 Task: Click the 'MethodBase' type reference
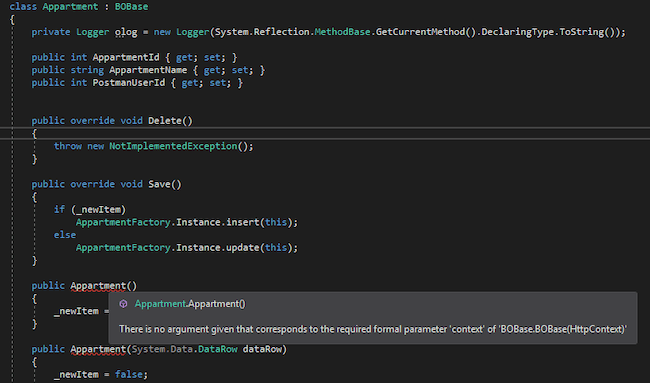tap(342, 32)
